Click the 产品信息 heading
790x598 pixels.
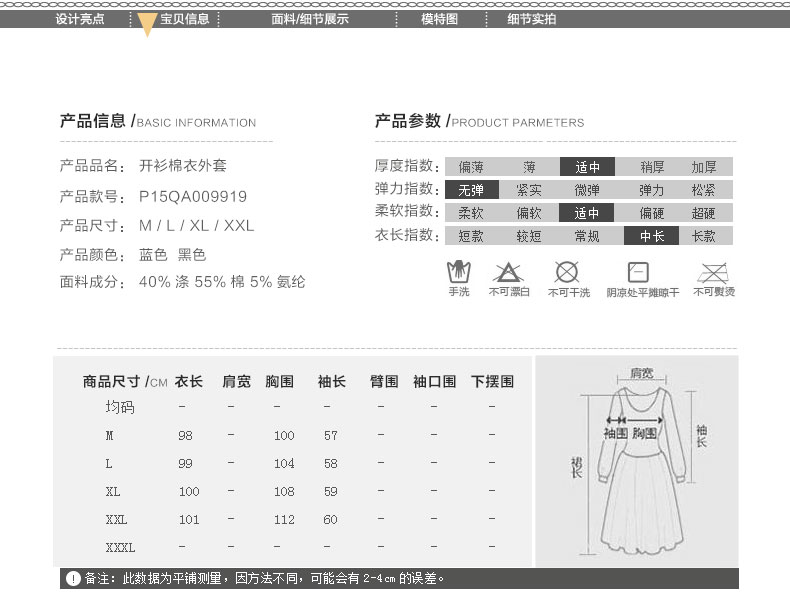(93, 121)
